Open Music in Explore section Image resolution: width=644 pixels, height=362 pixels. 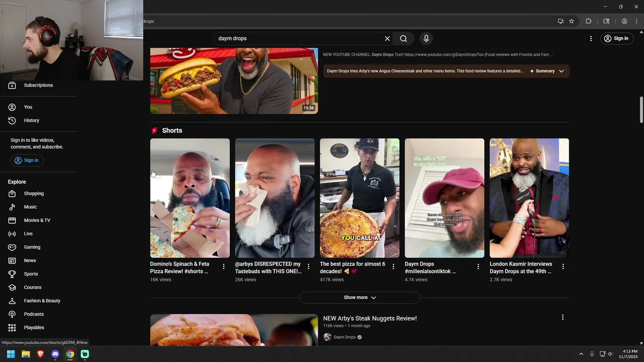click(x=38, y=207)
